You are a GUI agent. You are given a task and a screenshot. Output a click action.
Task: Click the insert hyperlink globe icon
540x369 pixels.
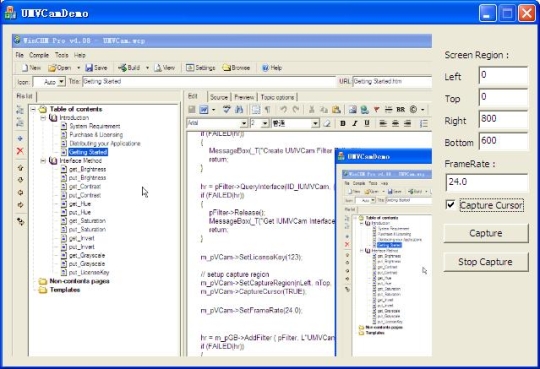point(364,110)
